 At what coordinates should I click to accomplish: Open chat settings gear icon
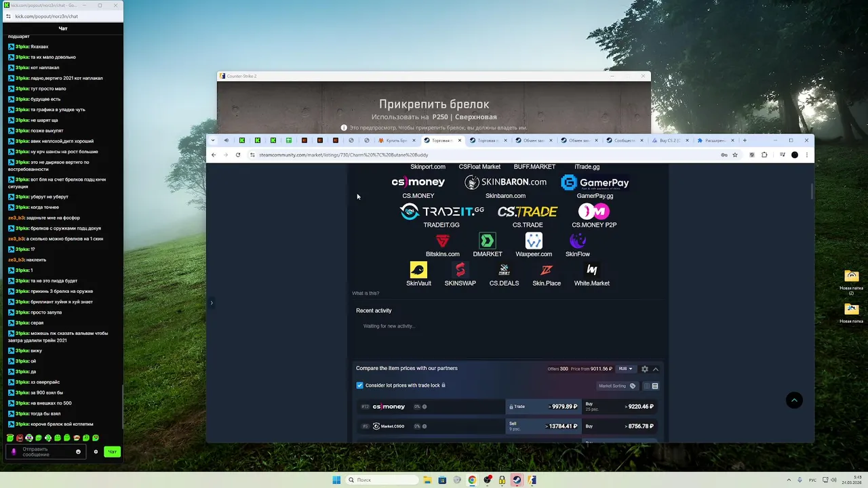(96, 451)
